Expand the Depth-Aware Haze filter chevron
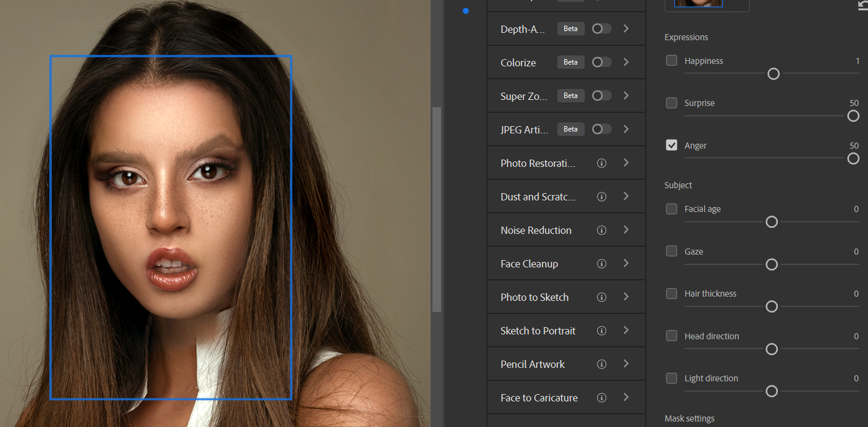The width and height of the screenshot is (868, 427). point(626,29)
